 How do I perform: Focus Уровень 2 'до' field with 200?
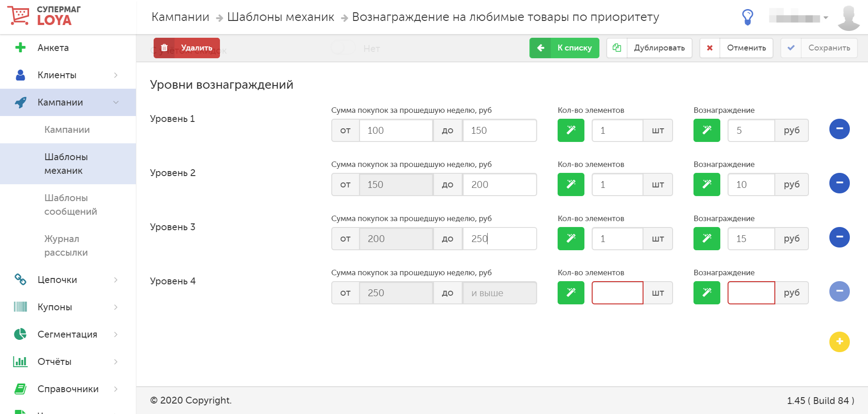point(499,185)
